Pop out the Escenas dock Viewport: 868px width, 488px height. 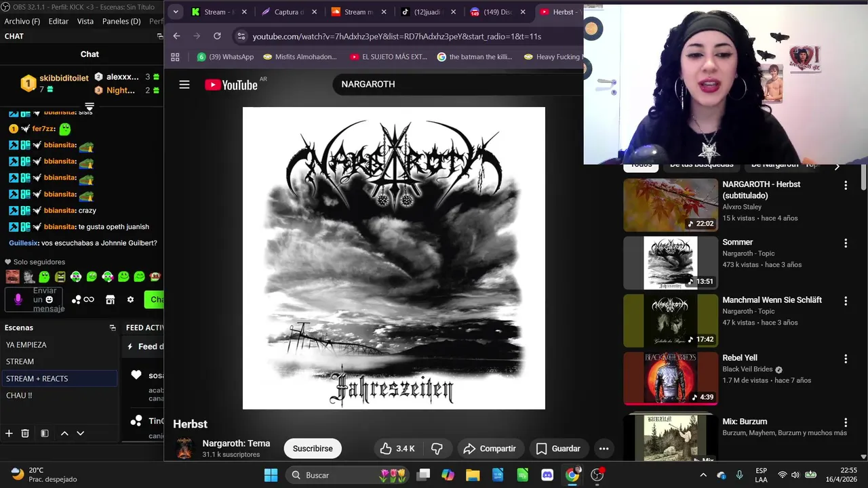(x=113, y=327)
